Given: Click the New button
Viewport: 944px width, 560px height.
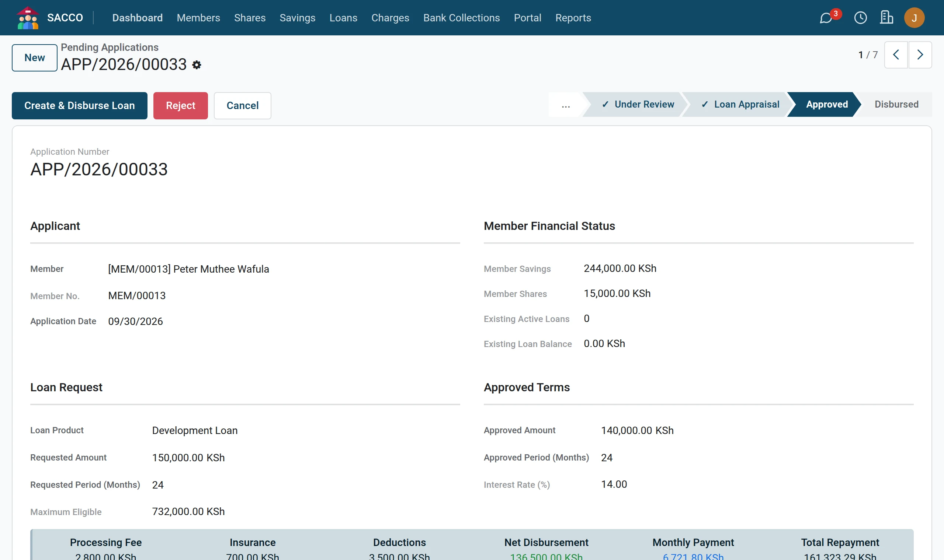Looking at the screenshot, I should (35, 58).
